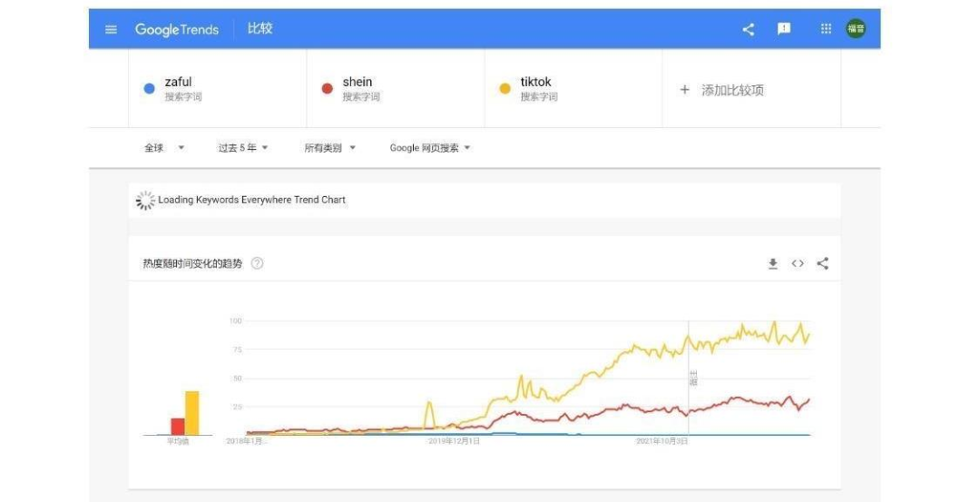This screenshot has width=980, height=502.
Task: Expand the 过去 5 年 time range dropdown
Action: [243, 148]
